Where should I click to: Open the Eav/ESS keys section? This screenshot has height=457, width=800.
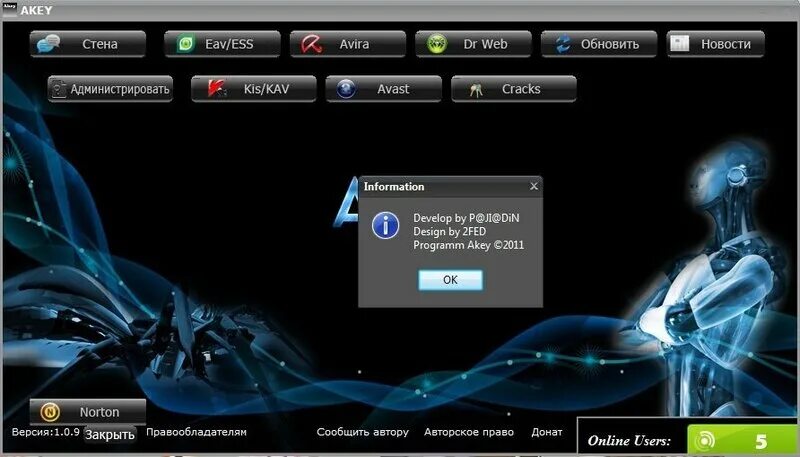(222, 44)
